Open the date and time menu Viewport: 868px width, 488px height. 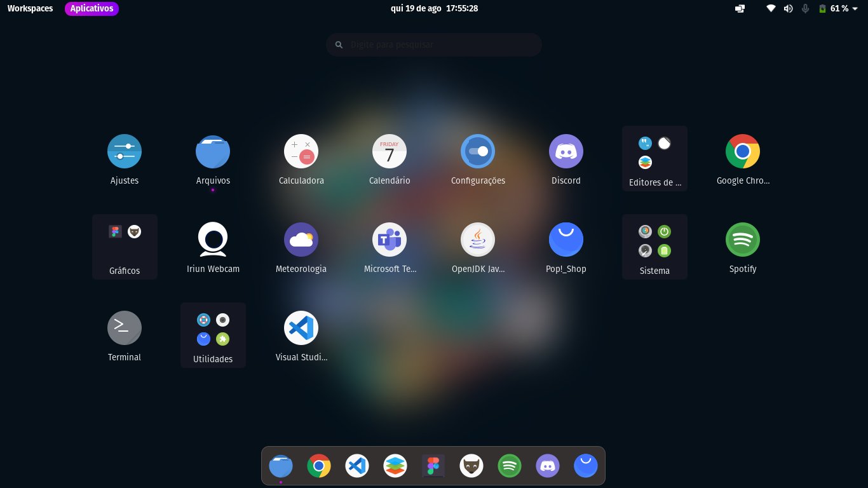[434, 8]
